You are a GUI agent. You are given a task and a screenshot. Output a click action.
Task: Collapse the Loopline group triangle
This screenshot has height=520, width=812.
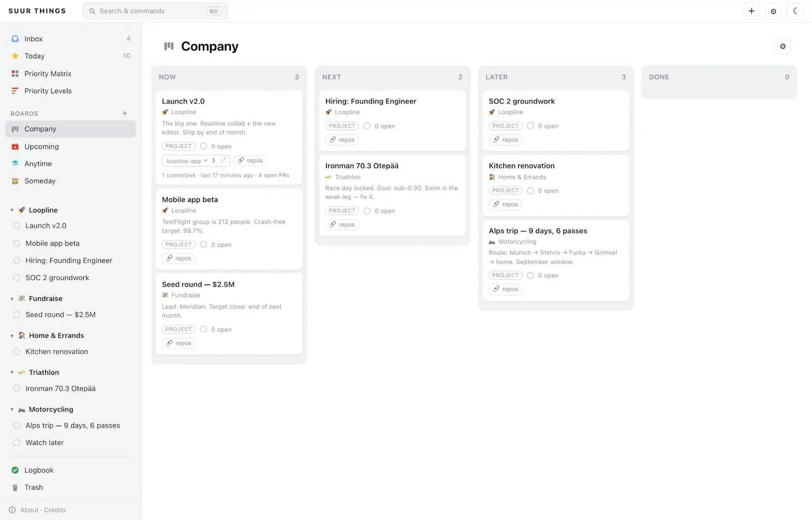(12, 210)
